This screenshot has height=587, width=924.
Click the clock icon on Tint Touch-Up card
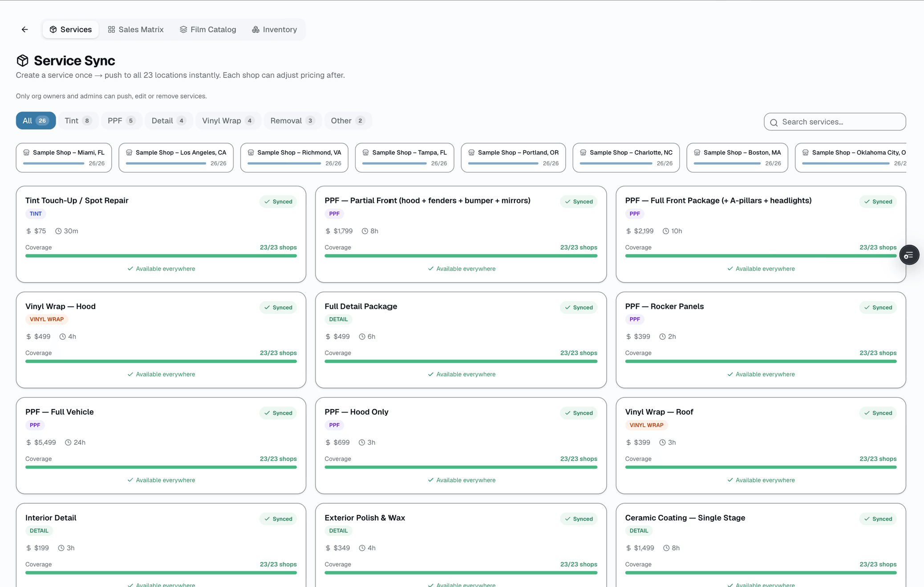click(x=58, y=231)
